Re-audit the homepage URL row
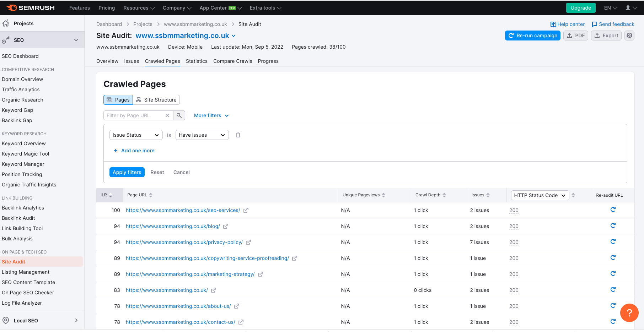The width and height of the screenshot is (644, 332). pyautogui.click(x=613, y=289)
